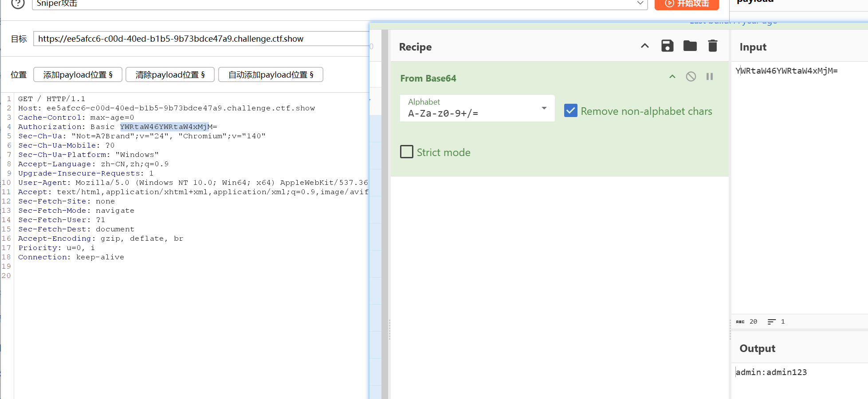This screenshot has height=399, width=868.
Task: Save the recipe with the floppy disk icon
Action: (667, 46)
